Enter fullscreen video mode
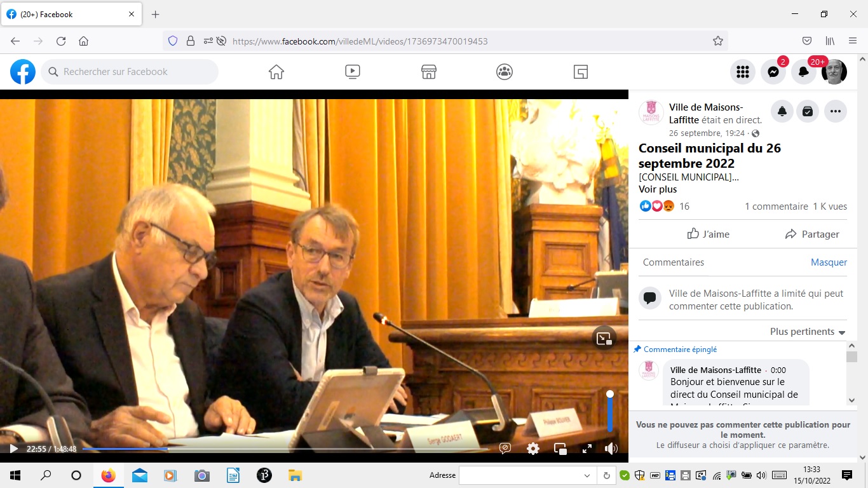This screenshot has height=488, width=868. click(x=587, y=449)
